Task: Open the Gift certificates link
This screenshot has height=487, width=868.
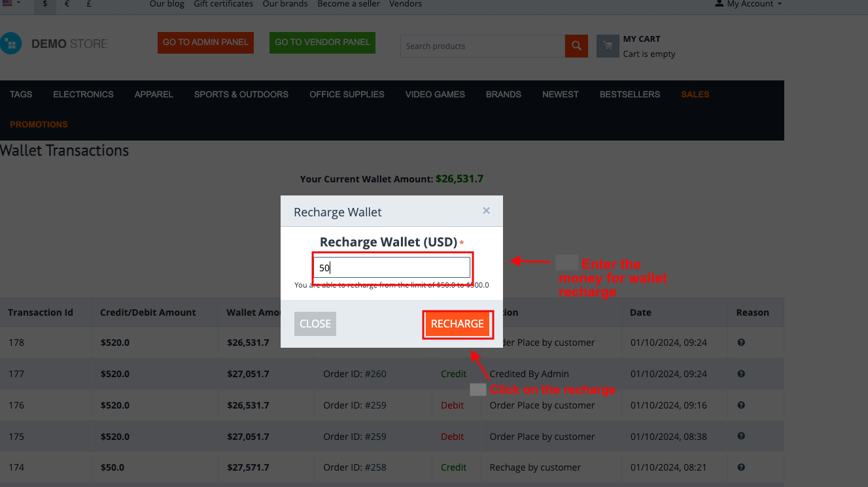Action: pyautogui.click(x=223, y=4)
